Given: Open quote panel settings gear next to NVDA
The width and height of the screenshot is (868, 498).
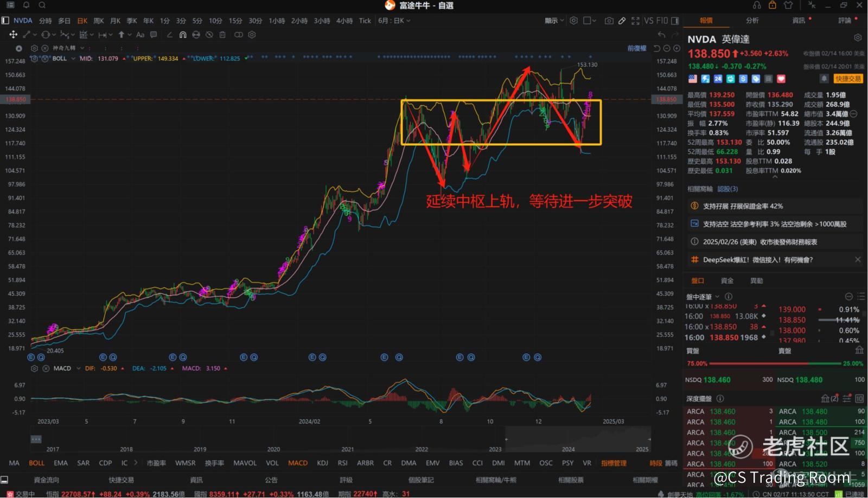Looking at the screenshot, I should click(x=858, y=38).
